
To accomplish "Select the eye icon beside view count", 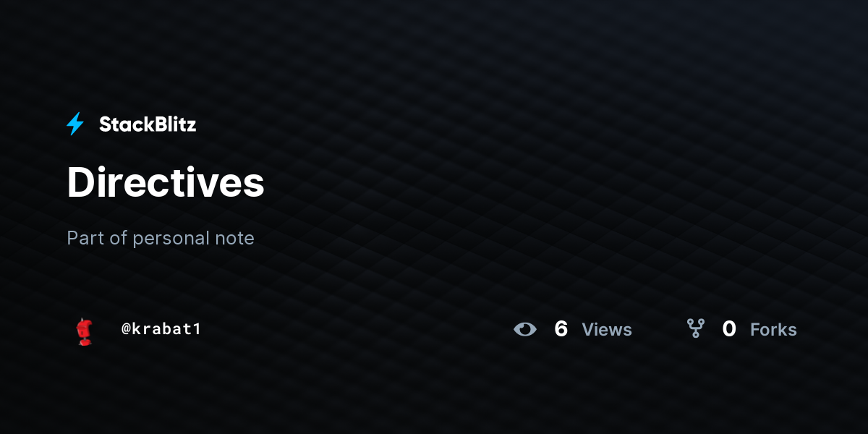I will [525, 329].
